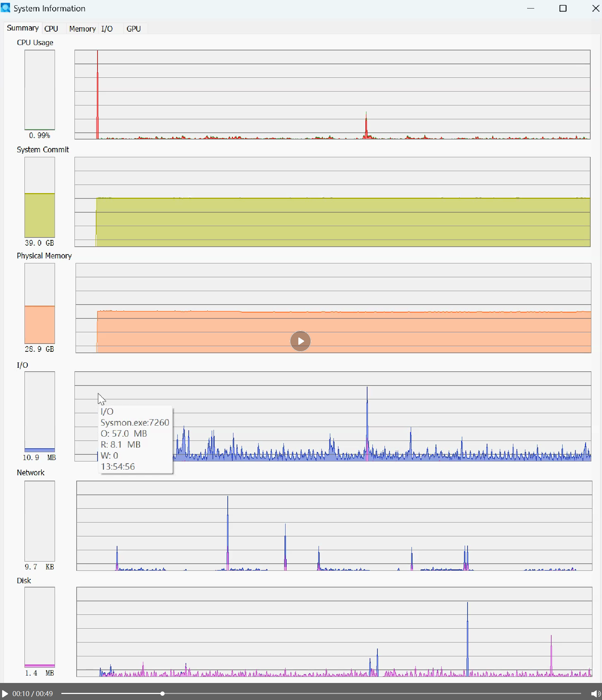The image size is (602, 700).
Task: Click the Physical Memory history graph
Action: (333, 308)
